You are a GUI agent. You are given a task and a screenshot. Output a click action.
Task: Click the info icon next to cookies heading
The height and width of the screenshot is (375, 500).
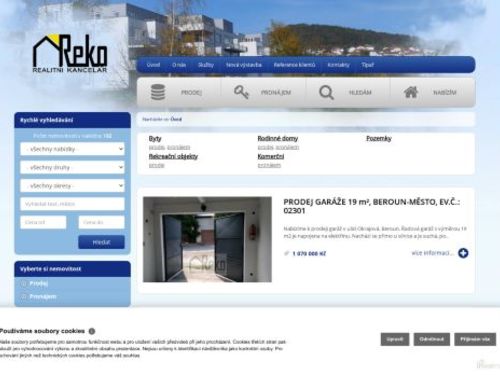point(92,331)
